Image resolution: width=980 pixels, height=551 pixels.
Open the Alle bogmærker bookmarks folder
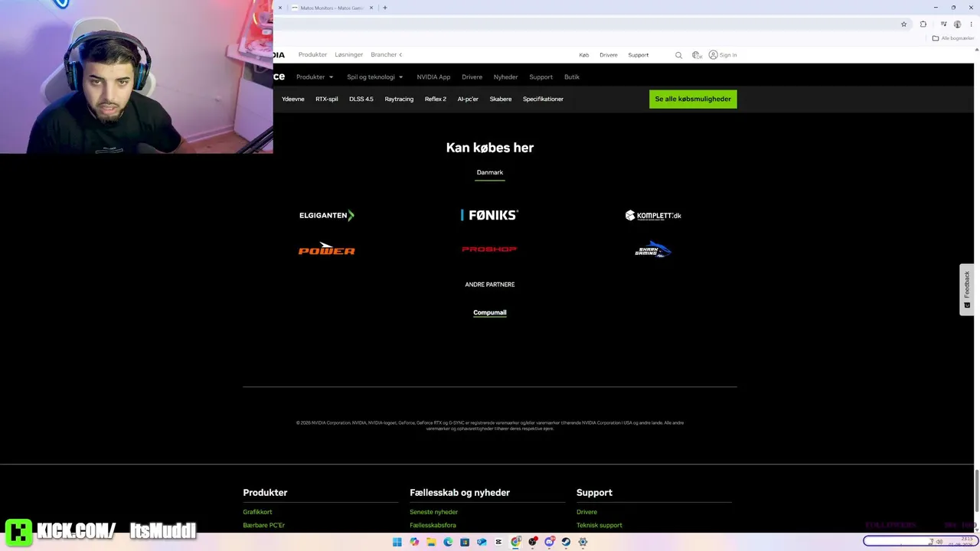(953, 38)
